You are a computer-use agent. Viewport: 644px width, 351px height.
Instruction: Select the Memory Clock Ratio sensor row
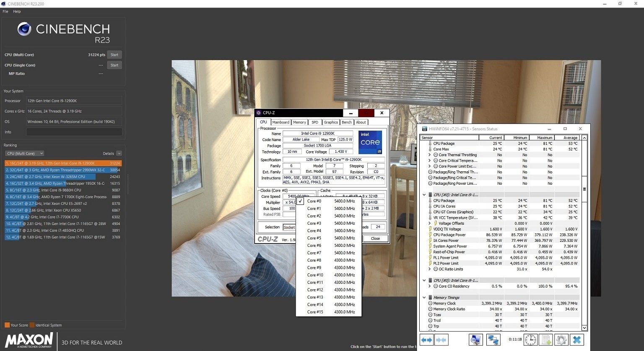point(501,309)
